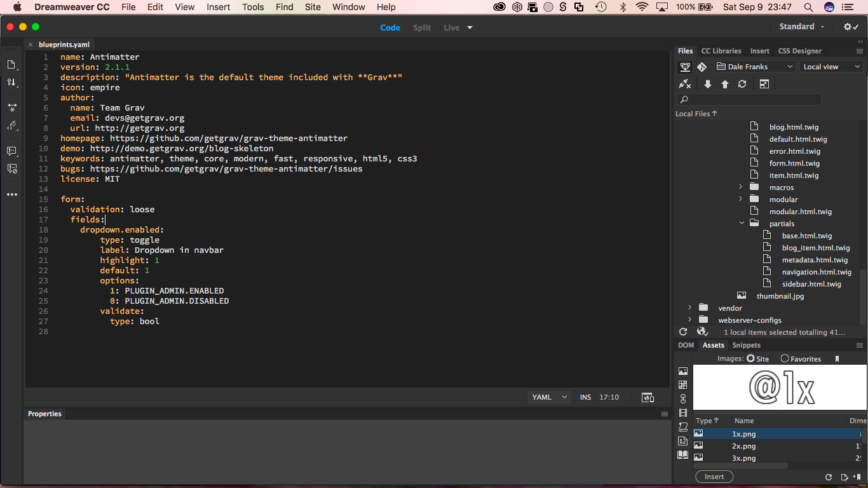Open the Live view options arrow

470,28
